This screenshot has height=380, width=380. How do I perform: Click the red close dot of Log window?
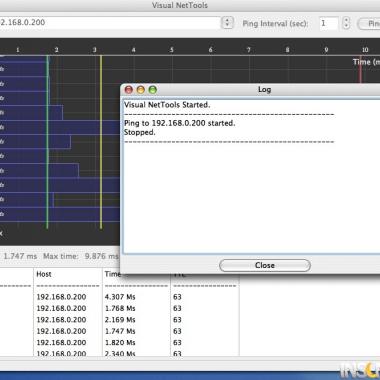pyautogui.click(x=129, y=90)
